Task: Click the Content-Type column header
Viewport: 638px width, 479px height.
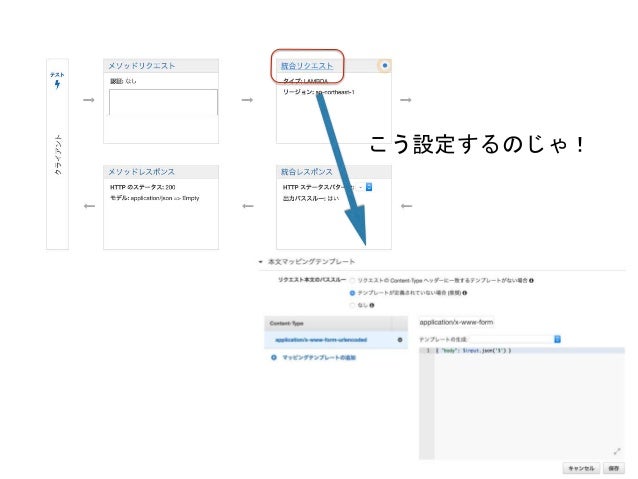Action: click(286, 323)
